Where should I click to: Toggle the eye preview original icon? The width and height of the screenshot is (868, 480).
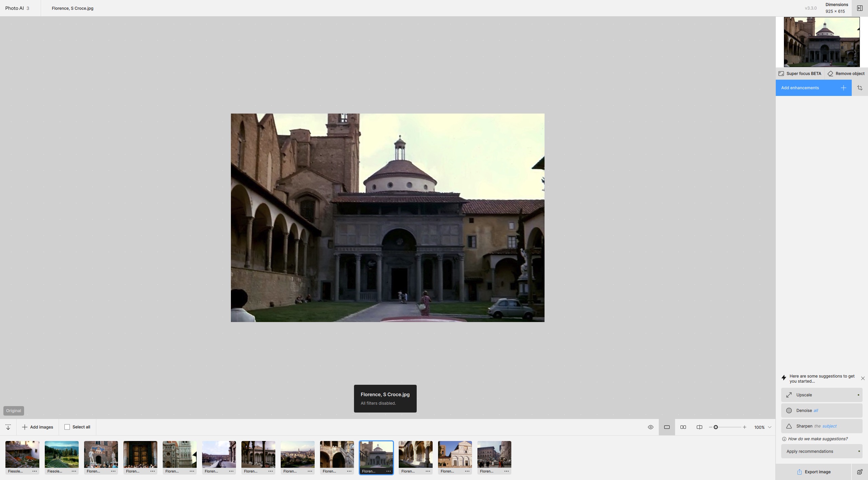[x=650, y=427]
